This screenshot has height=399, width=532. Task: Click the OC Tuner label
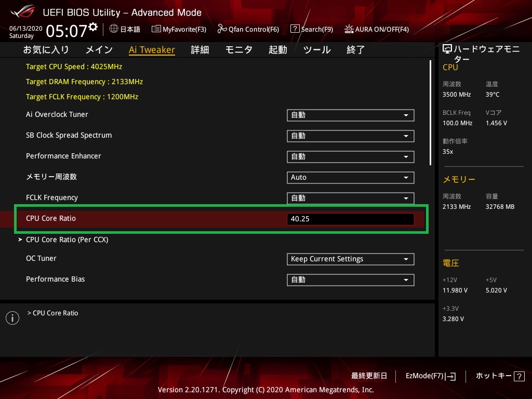(41, 258)
